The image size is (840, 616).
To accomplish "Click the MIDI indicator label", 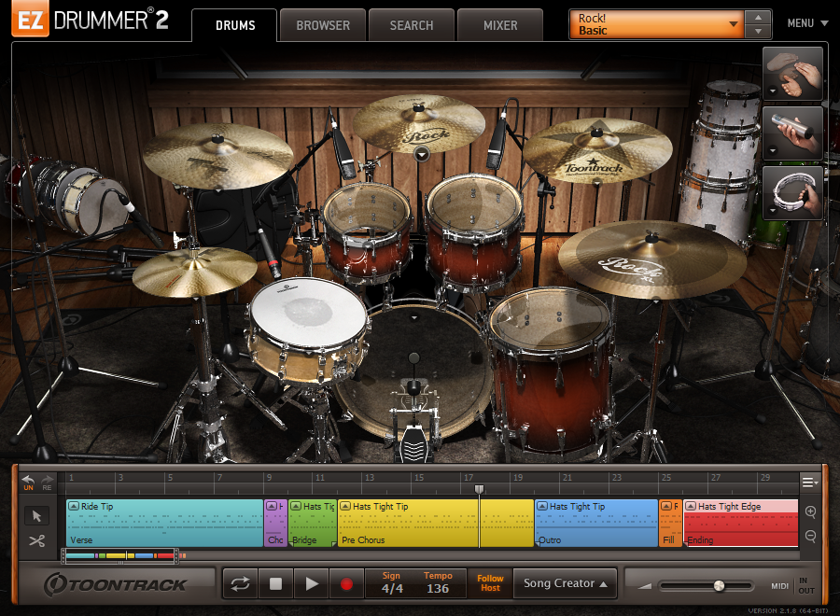I will (x=779, y=586).
